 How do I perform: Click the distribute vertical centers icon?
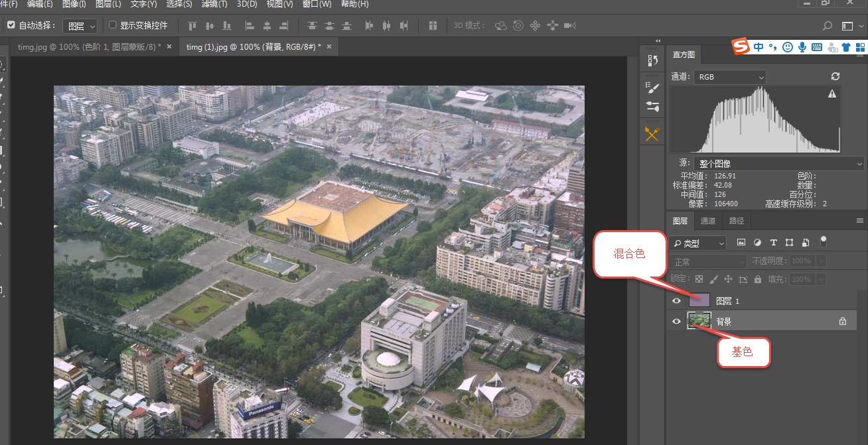point(328,25)
